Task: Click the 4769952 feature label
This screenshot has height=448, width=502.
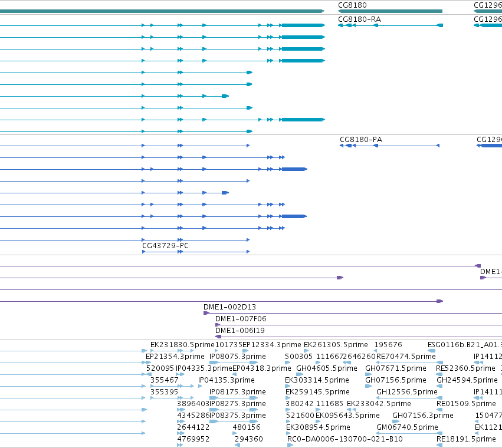Action: tap(193, 439)
